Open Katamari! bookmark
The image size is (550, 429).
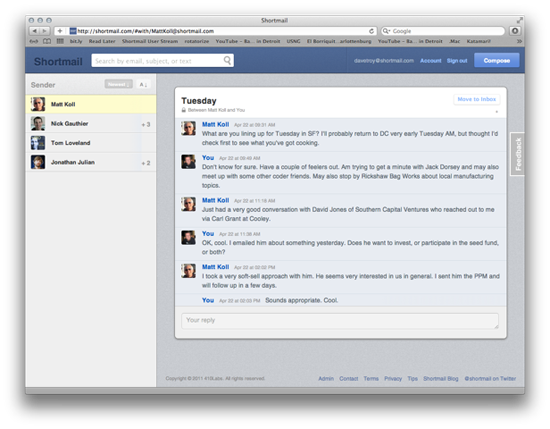478,41
